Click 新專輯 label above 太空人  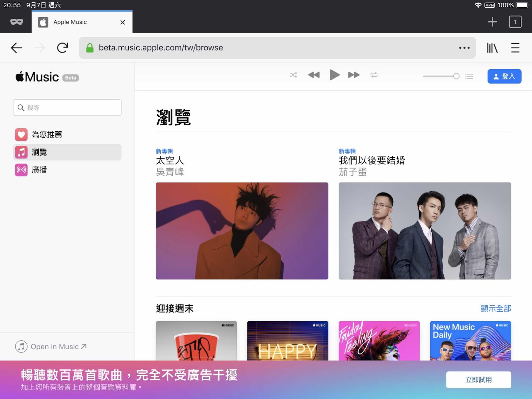click(x=164, y=151)
